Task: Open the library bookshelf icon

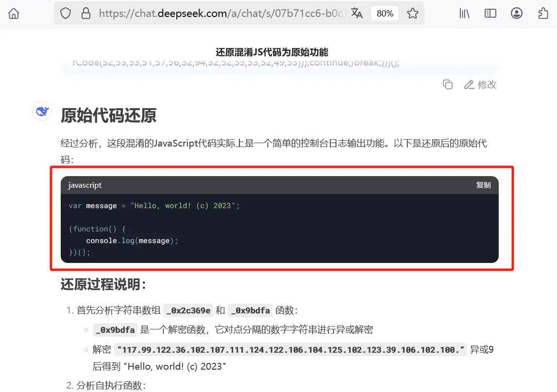Action: pos(464,14)
